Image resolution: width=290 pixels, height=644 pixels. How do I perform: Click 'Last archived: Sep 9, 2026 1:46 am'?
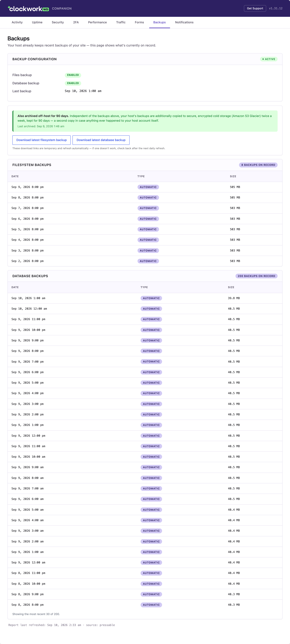point(41,126)
